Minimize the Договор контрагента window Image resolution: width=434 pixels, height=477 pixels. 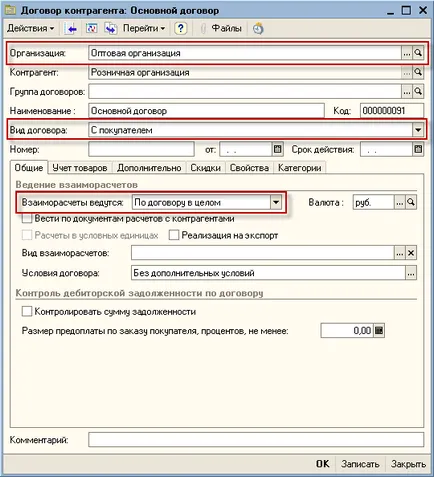[x=390, y=11]
